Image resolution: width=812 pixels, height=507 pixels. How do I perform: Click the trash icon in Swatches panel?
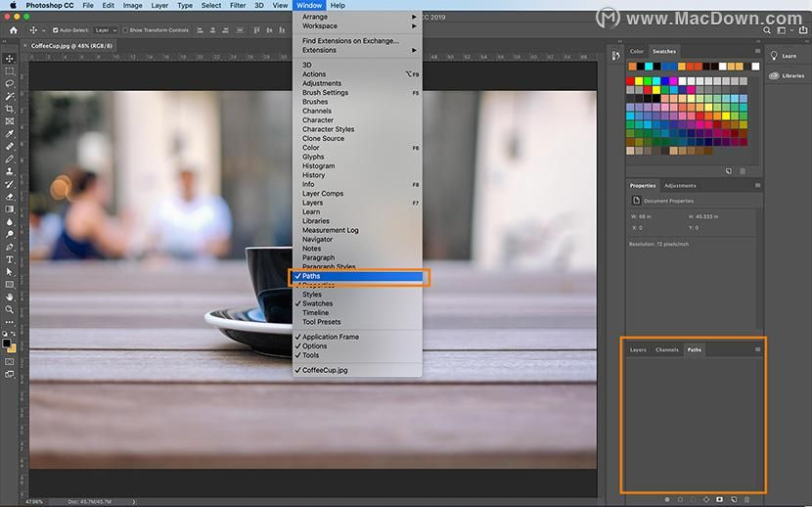[x=743, y=171]
